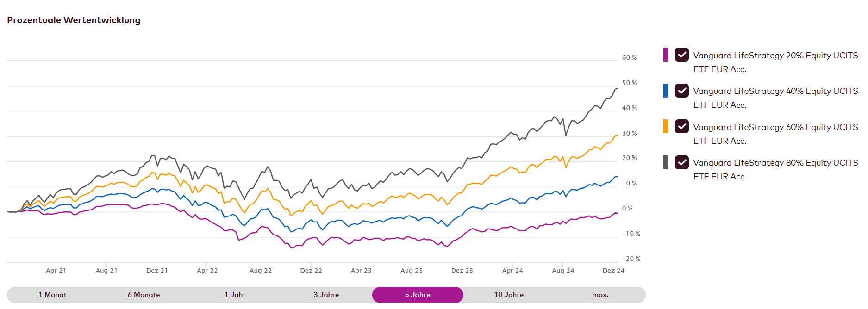Click the orange 60% Equity color swatch
This screenshot has width=868, height=309.
666,126
